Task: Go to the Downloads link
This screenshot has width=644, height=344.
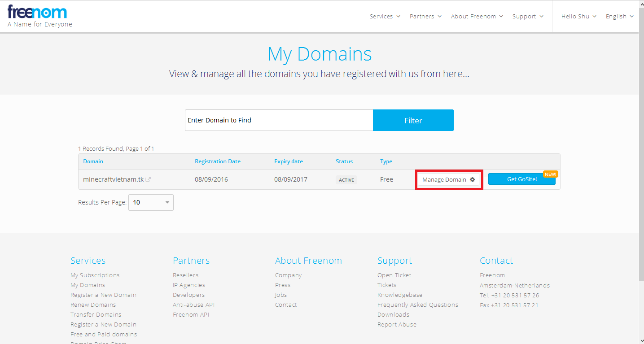Action: pyautogui.click(x=394, y=315)
